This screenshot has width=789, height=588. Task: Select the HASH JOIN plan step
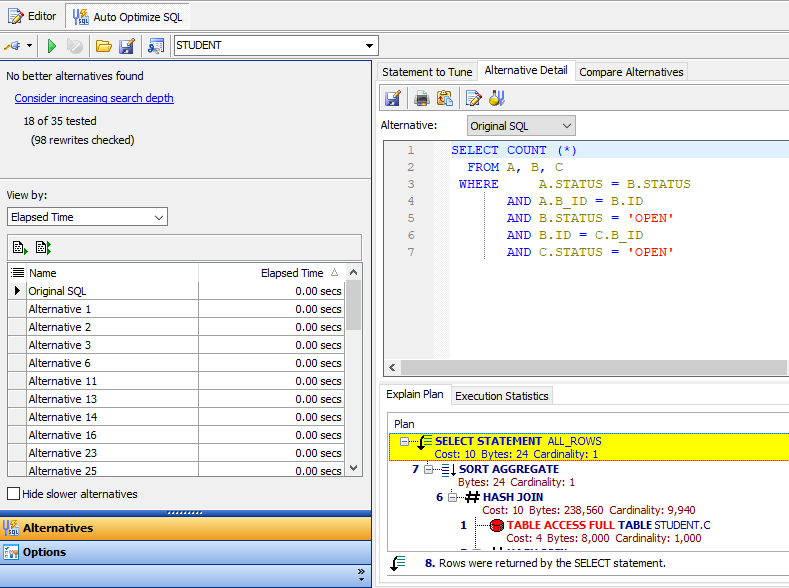(513, 497)
